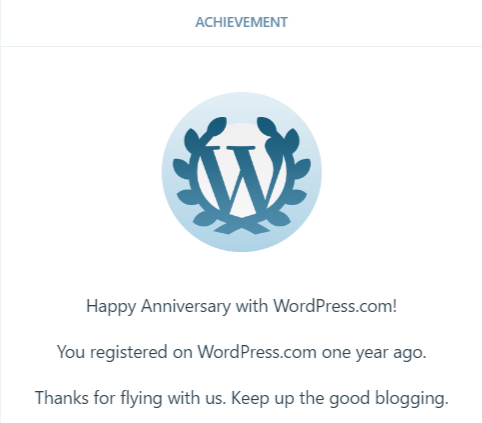Click the word 'Anniversary' in the message
This screenshot has height=423, width=482.
[x=186, y=306]
